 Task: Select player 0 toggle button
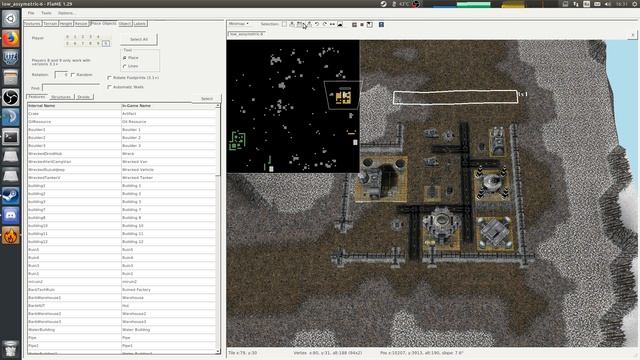(67, 37)
